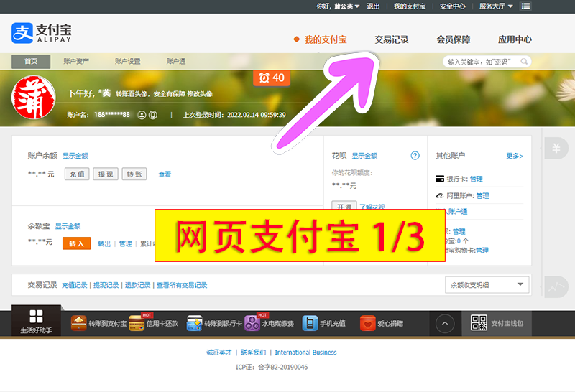Click the Alipay logo

[x=42, y=33]
